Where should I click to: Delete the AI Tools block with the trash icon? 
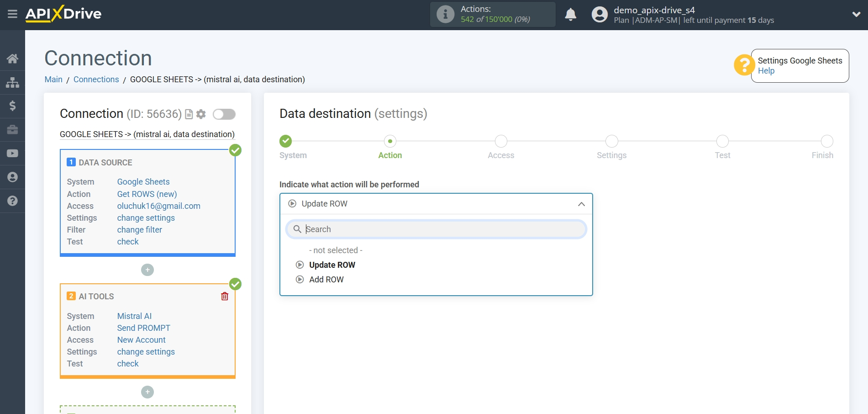tap(225, 296)
